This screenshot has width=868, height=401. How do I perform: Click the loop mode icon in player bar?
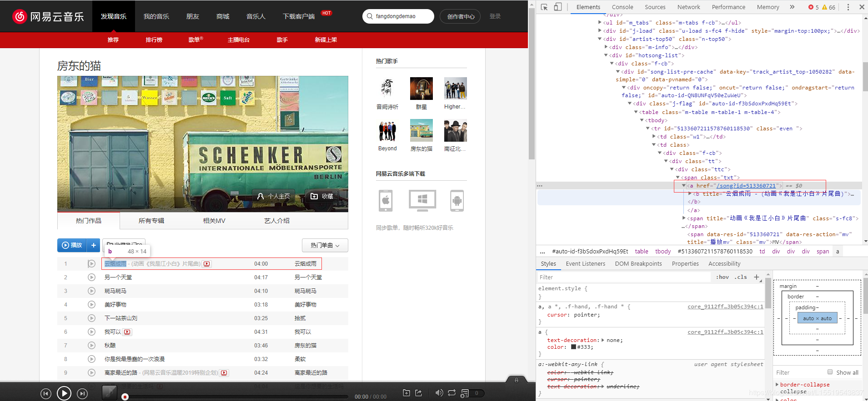pyautogui.click(x=452, y=393)
